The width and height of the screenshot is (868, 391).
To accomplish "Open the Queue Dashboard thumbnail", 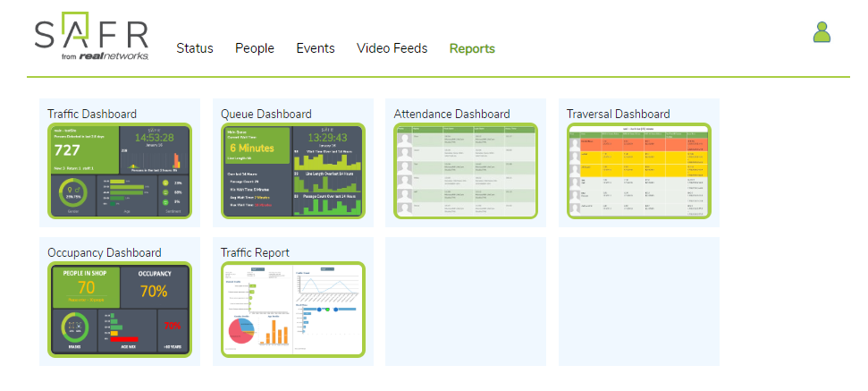I will 293,171.
